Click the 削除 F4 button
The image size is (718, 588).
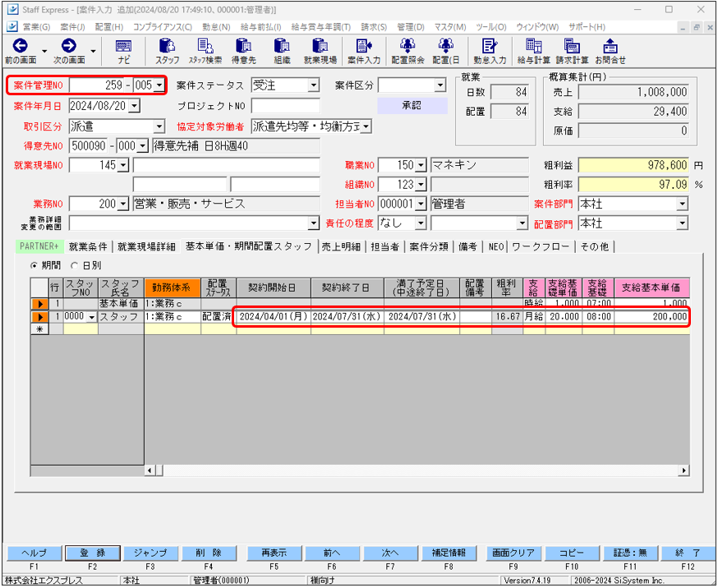[209, 554]
